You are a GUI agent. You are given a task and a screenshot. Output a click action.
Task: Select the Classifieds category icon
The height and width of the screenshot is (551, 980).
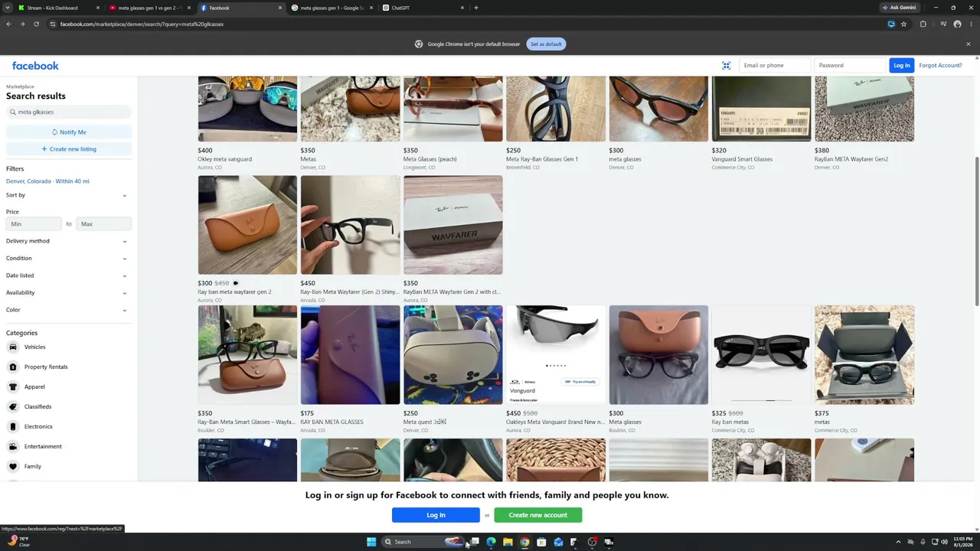[x=13, y=406]
